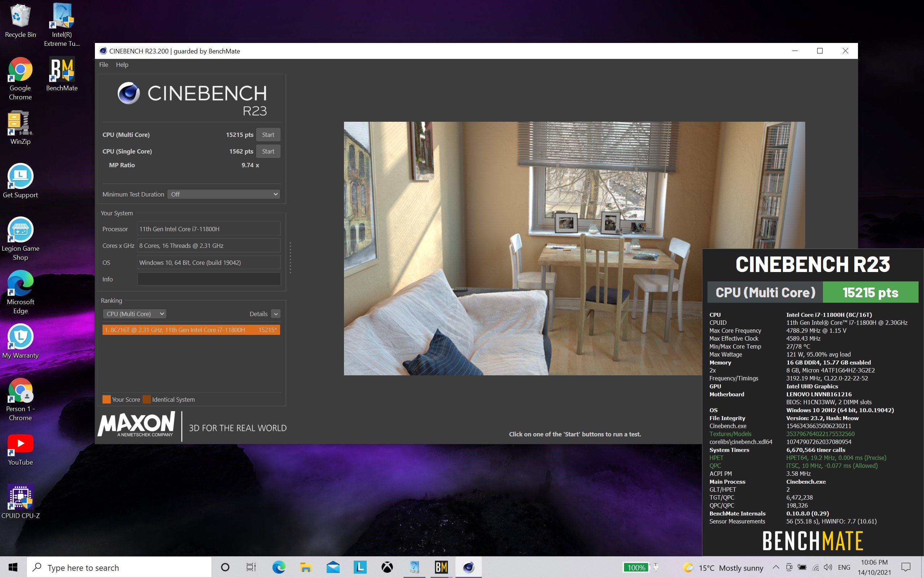Click the rendered room image in Cinebench
This screenshot has height=578, width=924.
pos(574,249)
